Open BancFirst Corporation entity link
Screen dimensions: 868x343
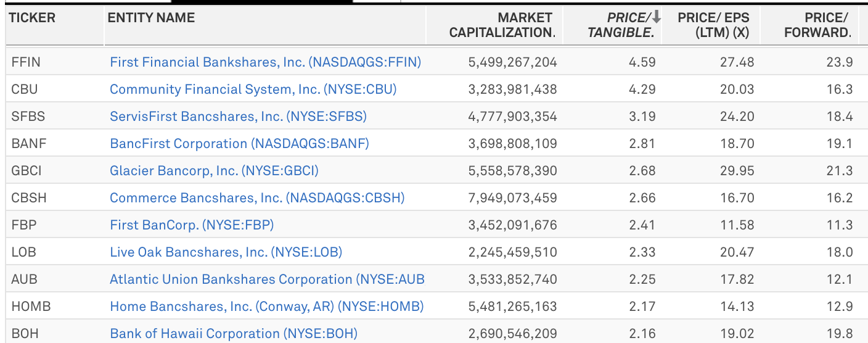coord(239,144)
